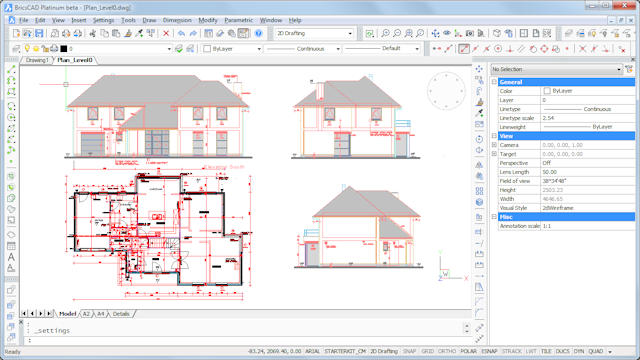Click the command line input field
Image resolution: width=640 pixels, height=360 pixels.
(x=245, y=340)
